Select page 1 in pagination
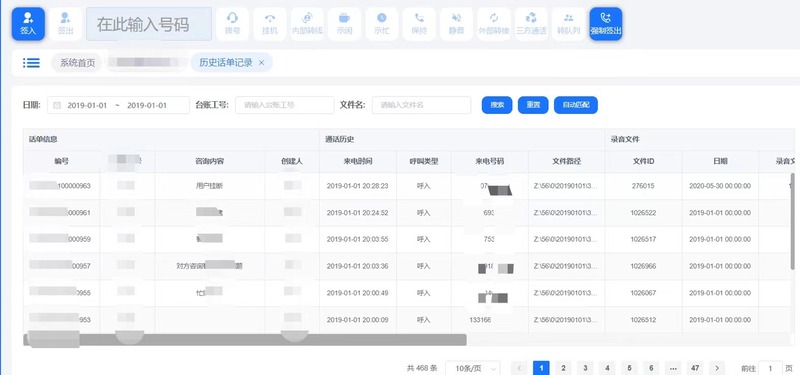The width and height of the screenshot is (800, 375). tap(541, 368)
